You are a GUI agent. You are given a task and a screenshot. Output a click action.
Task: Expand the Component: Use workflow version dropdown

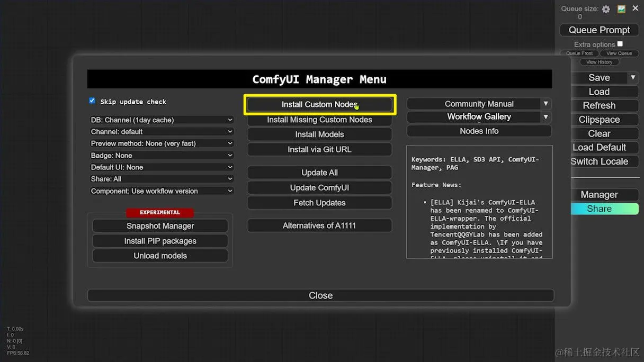pyautogui.click(x=162, y=191)
